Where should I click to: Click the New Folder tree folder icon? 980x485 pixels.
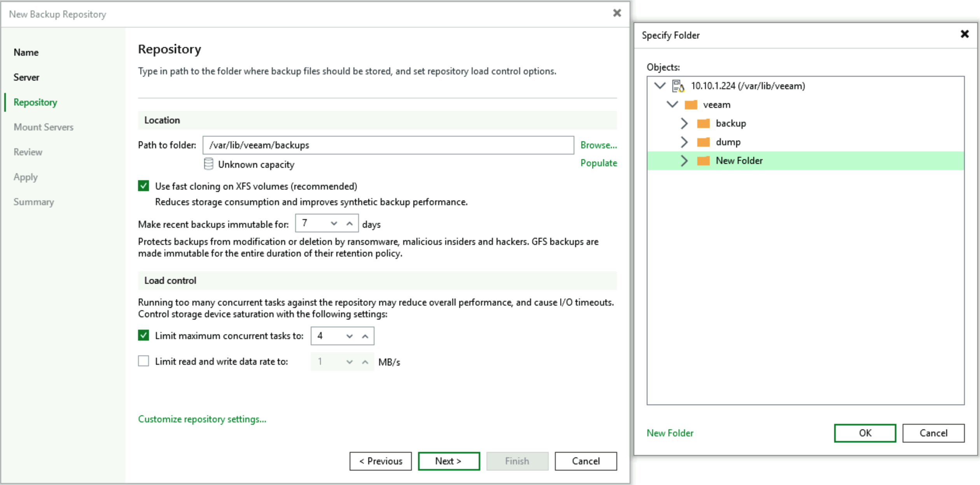tap(703, 161)
